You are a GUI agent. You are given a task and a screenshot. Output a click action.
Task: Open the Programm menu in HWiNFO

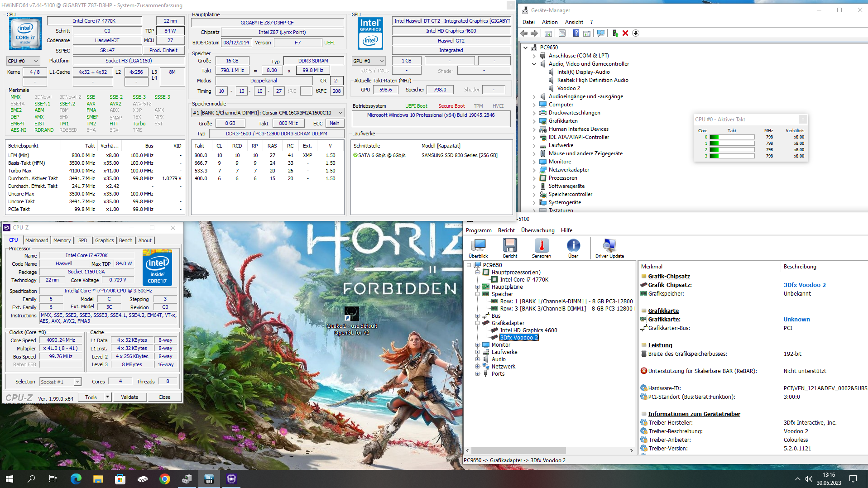click(x=479, y=230)
